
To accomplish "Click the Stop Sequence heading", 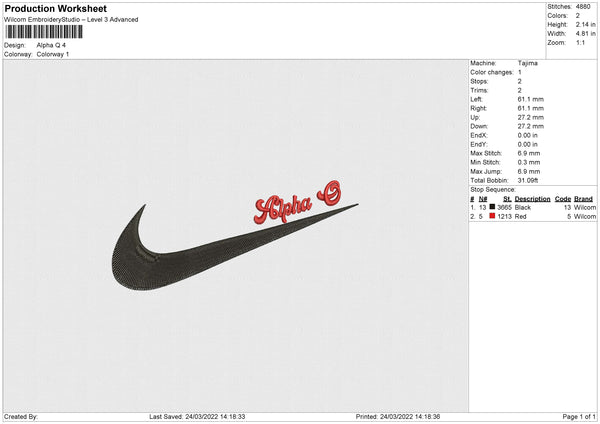I will [493, 190].
